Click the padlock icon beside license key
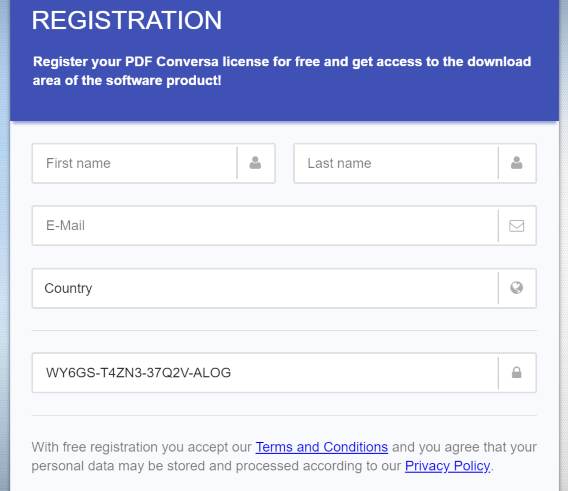This screenshot has height=491, width=568. point(517,372)
